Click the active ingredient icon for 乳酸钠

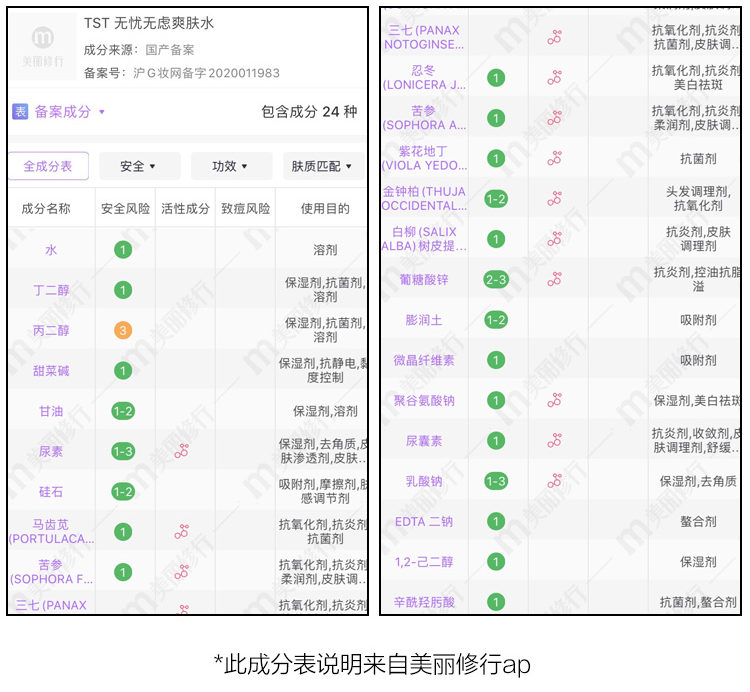click(555, 481)
